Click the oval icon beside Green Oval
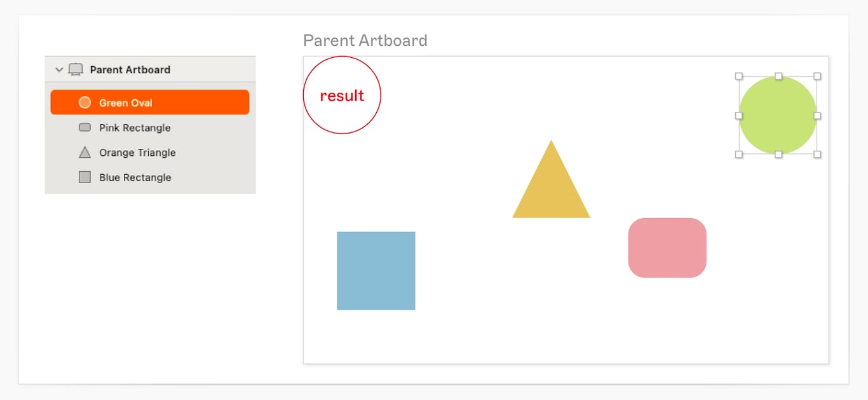Image resolution: width=868 pixels, height=400 pixels. click(85, 102)
